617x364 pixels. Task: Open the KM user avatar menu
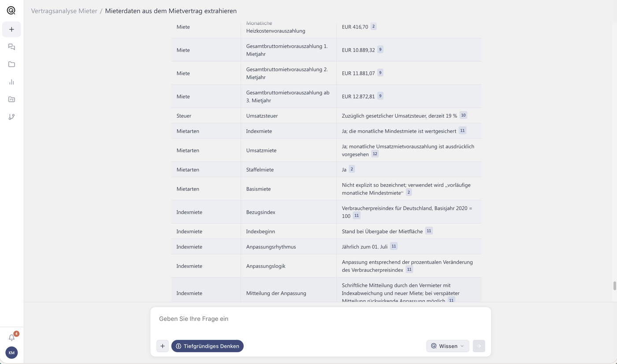[11, 353]
